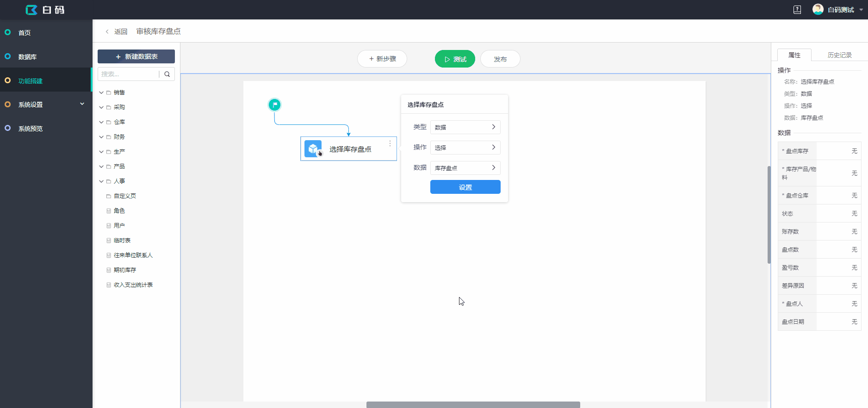Image resolution: width=868 pixels, height=408 pixels.
Task: Click the blue cube step icon
Action: [313, 149]
